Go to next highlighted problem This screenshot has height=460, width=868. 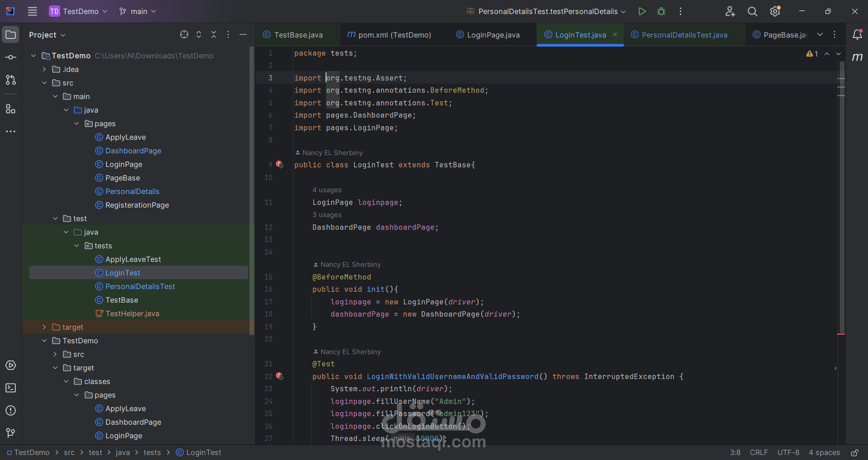click(839, 54)
